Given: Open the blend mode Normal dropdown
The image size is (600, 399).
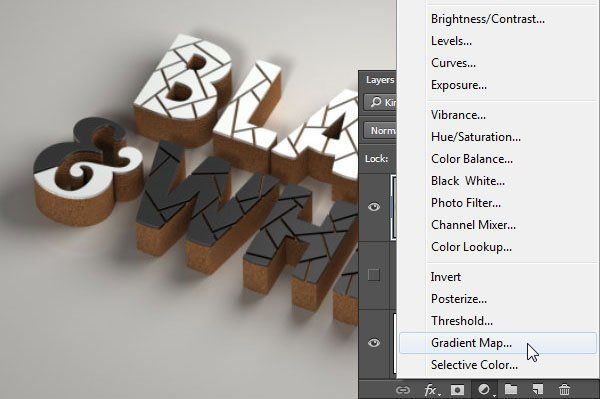Looking at the screenshot, I should click(380, 130).
